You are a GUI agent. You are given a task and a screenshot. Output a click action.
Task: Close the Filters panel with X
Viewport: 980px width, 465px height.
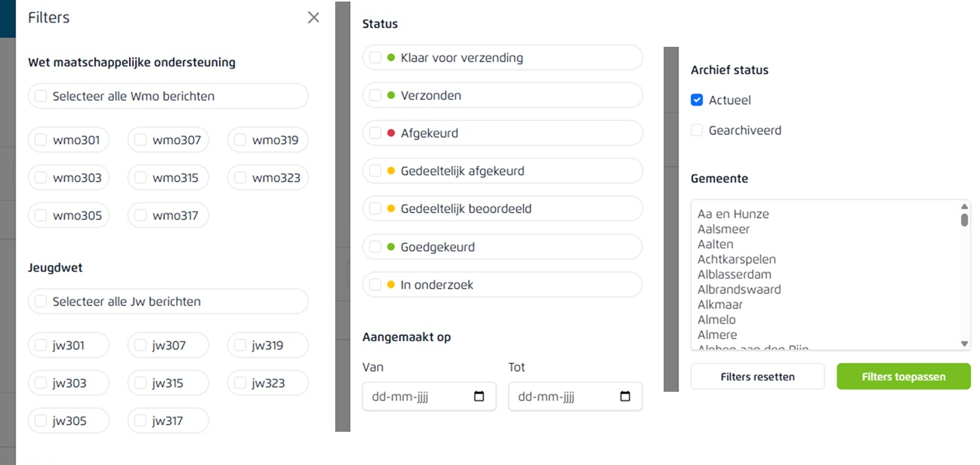point(313,17)
